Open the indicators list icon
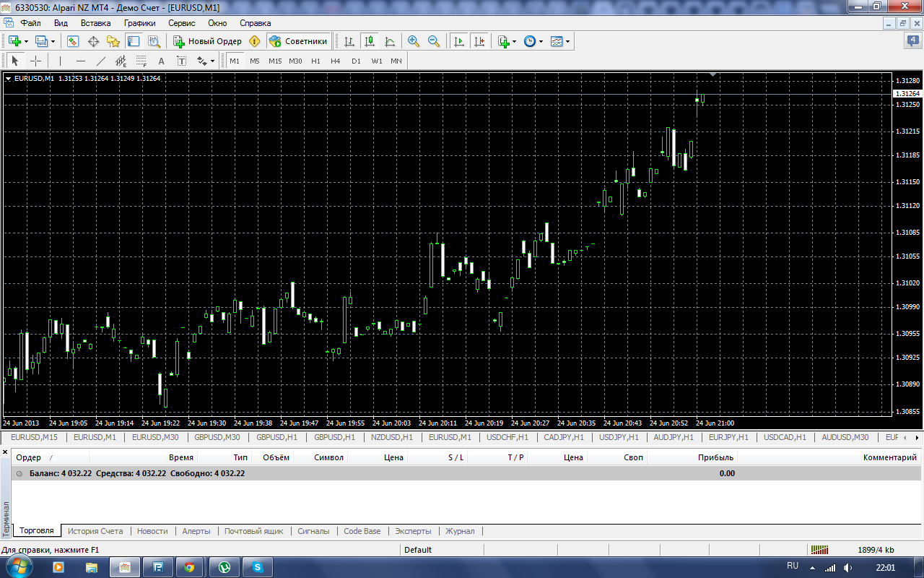 click(504, 41)
